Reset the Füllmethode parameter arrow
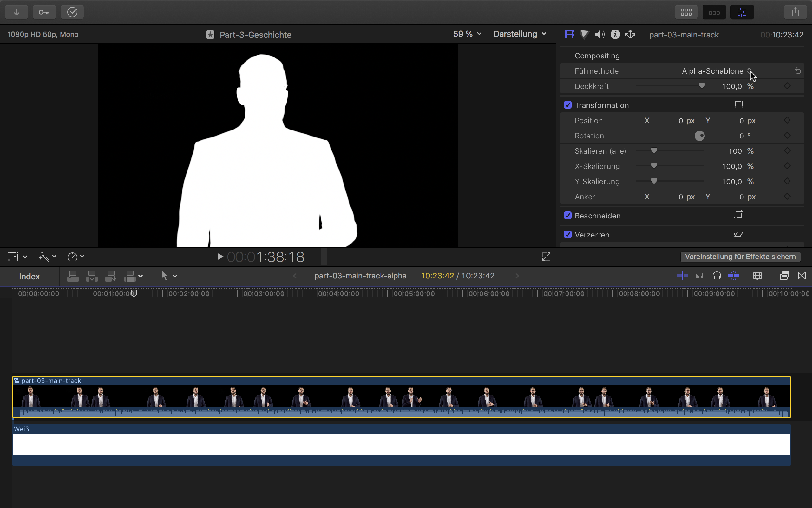The height and width of the screenshot is (508, 812). 798,71
